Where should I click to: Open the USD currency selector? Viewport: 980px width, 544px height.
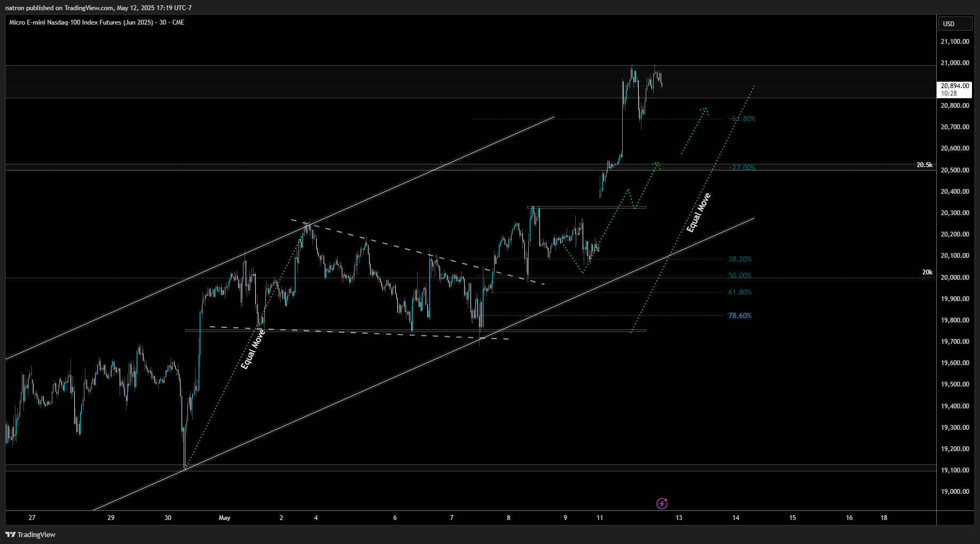click(x=955, y=23)
